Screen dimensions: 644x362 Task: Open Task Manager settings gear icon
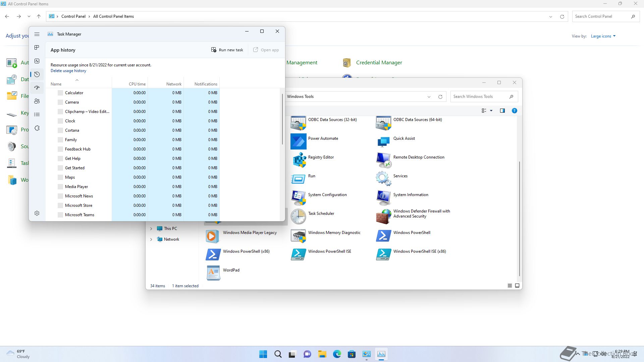(x=37, y=213)
